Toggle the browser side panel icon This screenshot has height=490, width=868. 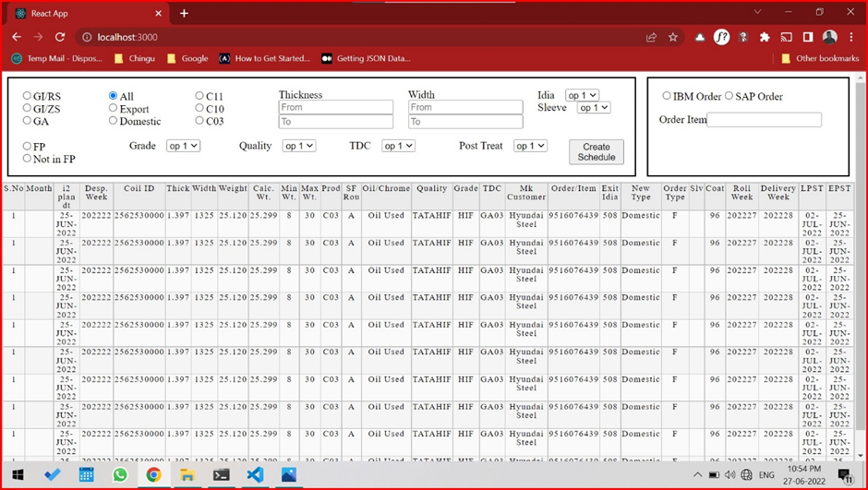pos(808,37)
